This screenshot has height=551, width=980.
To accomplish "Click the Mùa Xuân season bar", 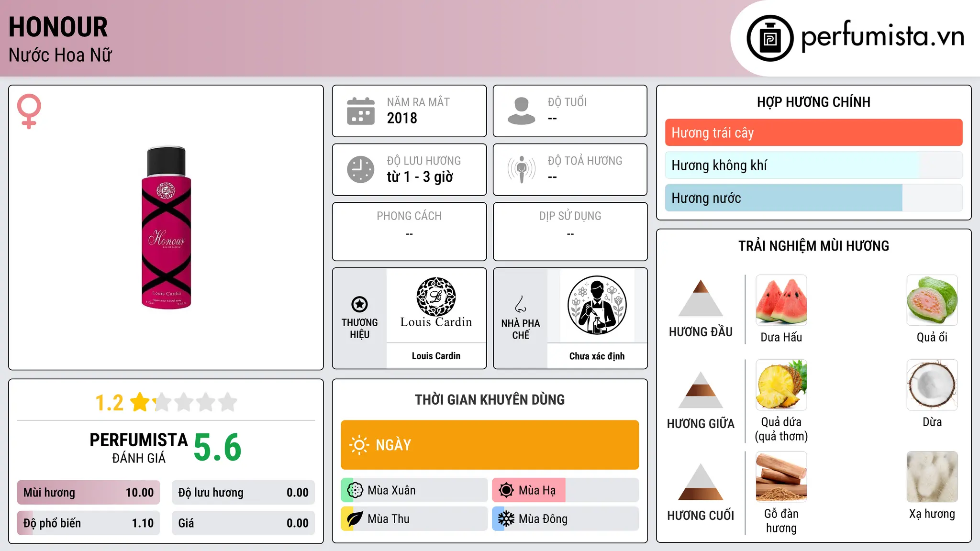I will [414, 490].
